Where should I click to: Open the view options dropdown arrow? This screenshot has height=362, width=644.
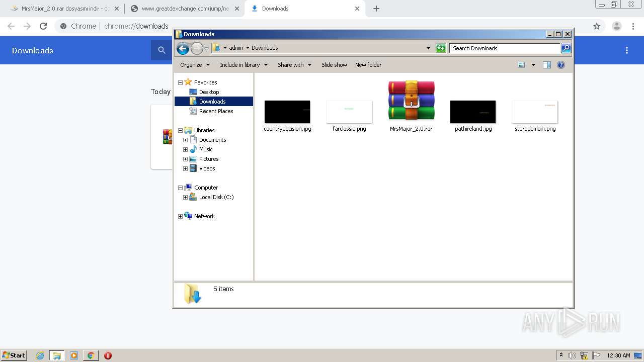coord(533,65)
